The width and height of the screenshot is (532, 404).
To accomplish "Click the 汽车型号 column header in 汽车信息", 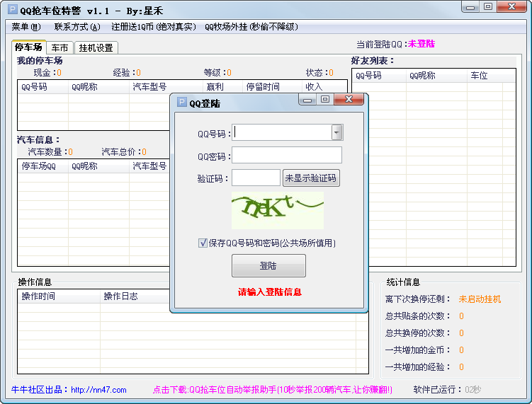I will tap(149, 166).
